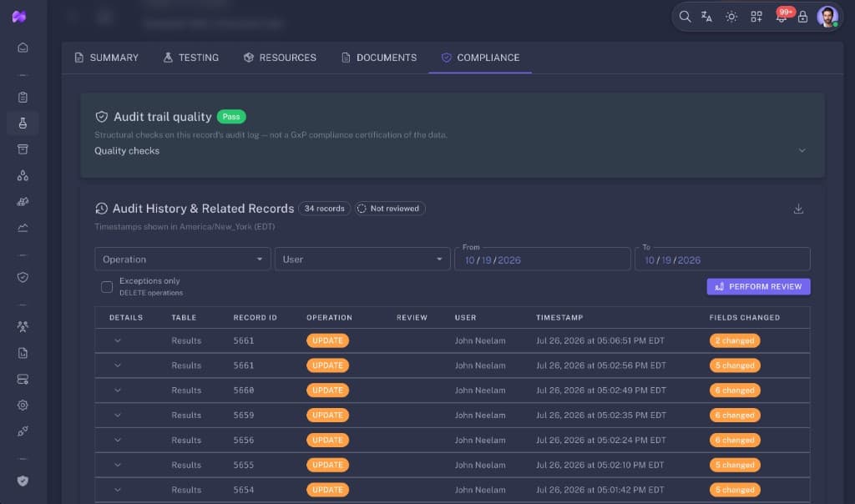Click the 34 records badge
The image size is (855, 504).
tap(325, 209)
